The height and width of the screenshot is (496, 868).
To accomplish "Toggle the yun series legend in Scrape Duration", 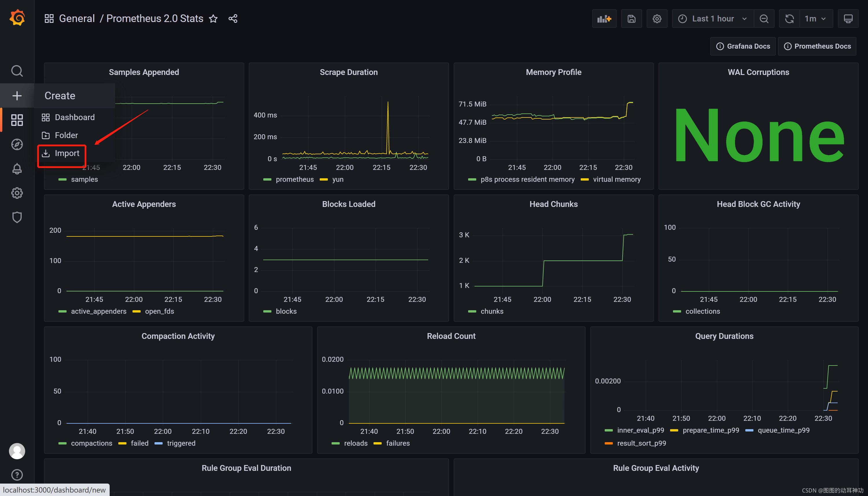I will pyautogui.click(x=337, y=179).
